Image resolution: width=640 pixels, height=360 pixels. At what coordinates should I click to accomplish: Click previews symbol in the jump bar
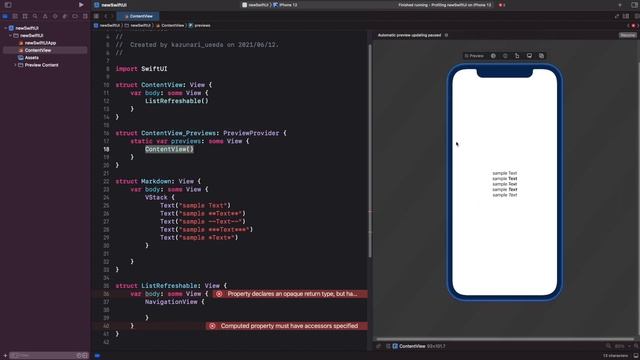click(x=199, y=25)
